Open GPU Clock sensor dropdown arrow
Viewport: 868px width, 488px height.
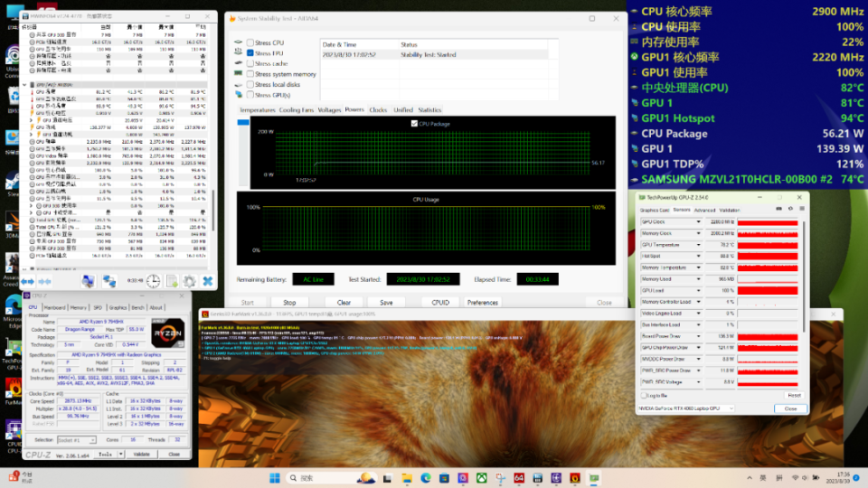[698, 221]
